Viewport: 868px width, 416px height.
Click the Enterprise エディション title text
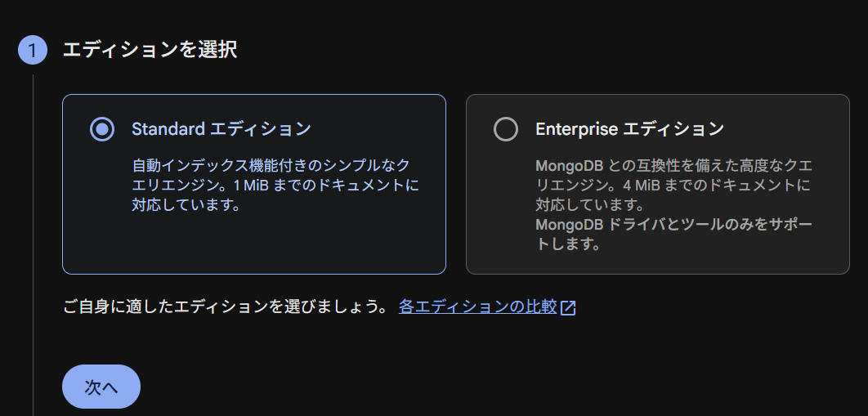click(629, 129)
